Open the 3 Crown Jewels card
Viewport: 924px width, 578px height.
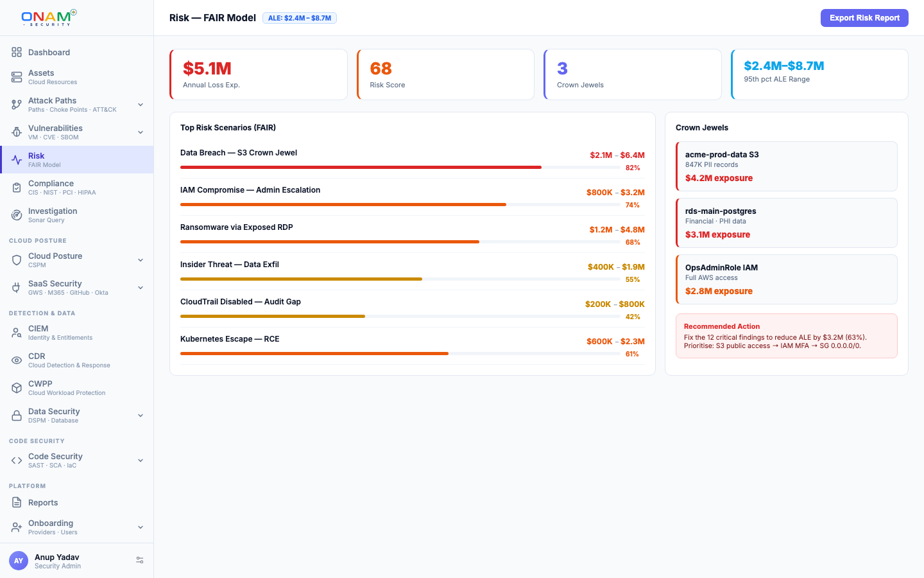tap(633, 74)
